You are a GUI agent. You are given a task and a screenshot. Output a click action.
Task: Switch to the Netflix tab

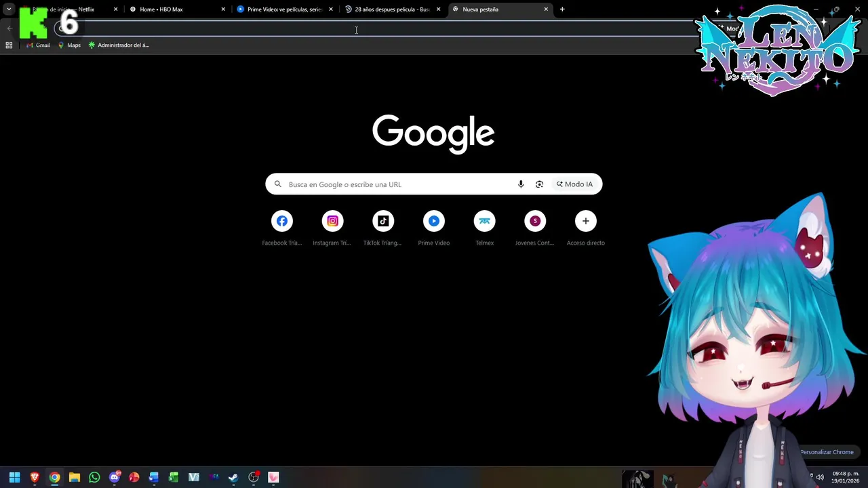point(70,9)
